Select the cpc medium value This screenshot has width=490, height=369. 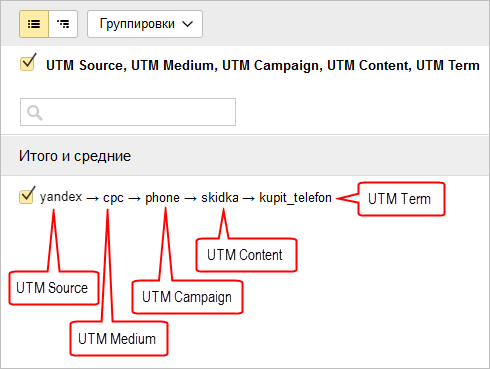tap(113, 198)
